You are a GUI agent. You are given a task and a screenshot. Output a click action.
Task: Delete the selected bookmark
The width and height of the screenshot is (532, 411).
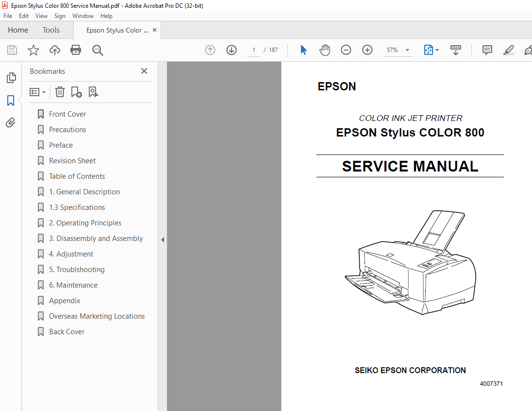point(59,92)
